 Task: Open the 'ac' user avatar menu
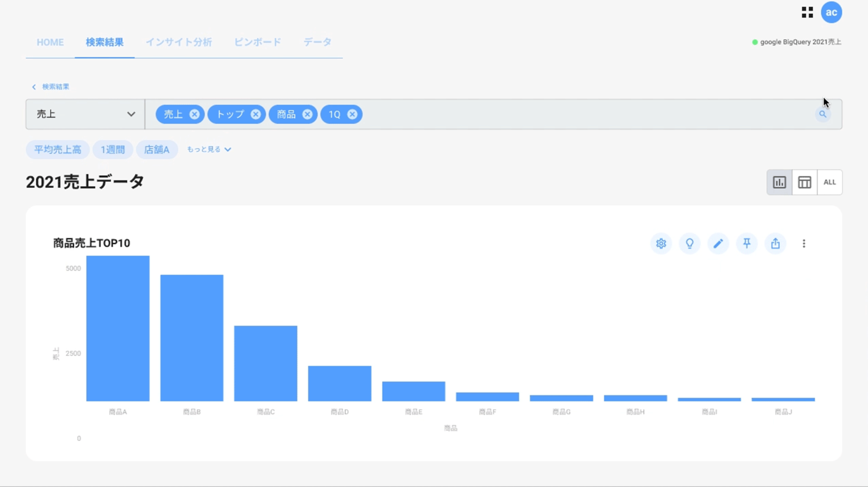(x=831, y=12)
